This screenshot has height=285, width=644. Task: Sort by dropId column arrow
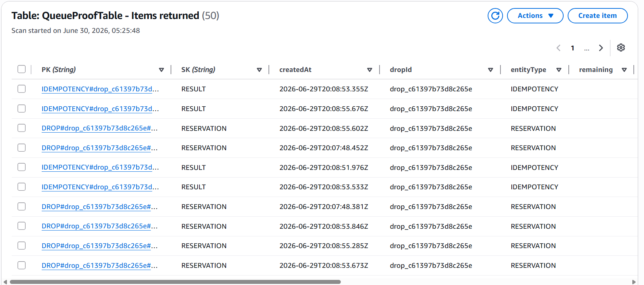point(491,70)
